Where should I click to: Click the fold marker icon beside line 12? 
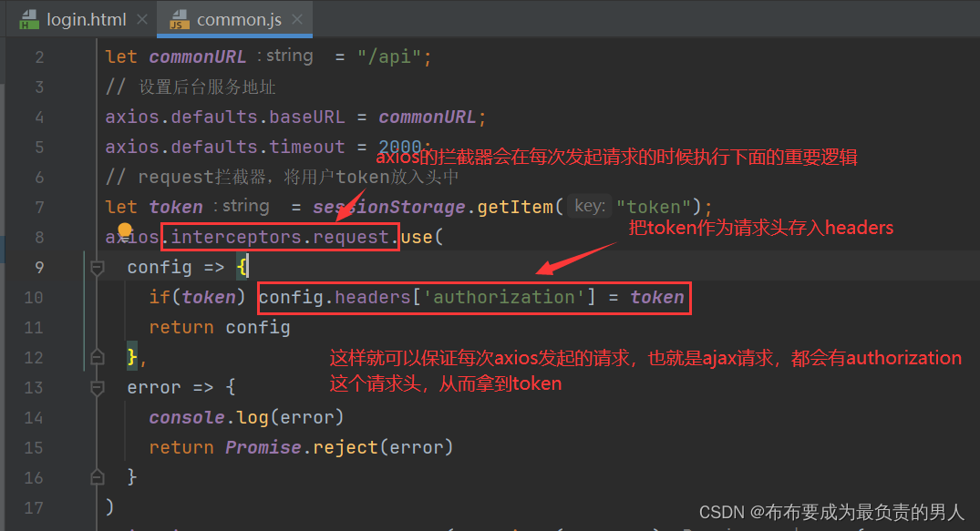pos(98,357)
